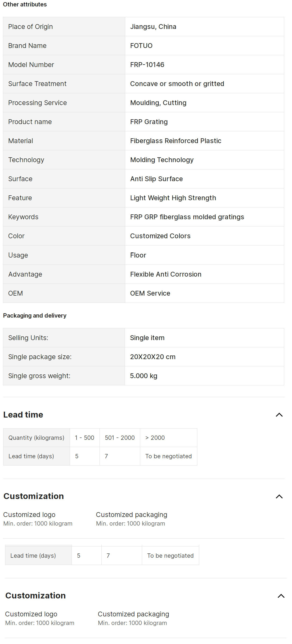Click FRP GRP fiberglass molded gratings keywords
This screenshot has height=644, width=292.
(x=187, y=217)
